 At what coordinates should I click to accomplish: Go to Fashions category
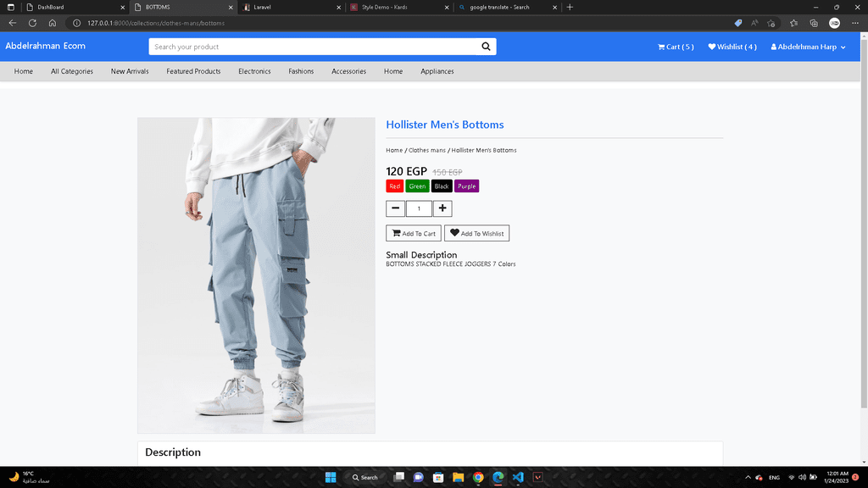pyautogui.click(x=301, y=71)
